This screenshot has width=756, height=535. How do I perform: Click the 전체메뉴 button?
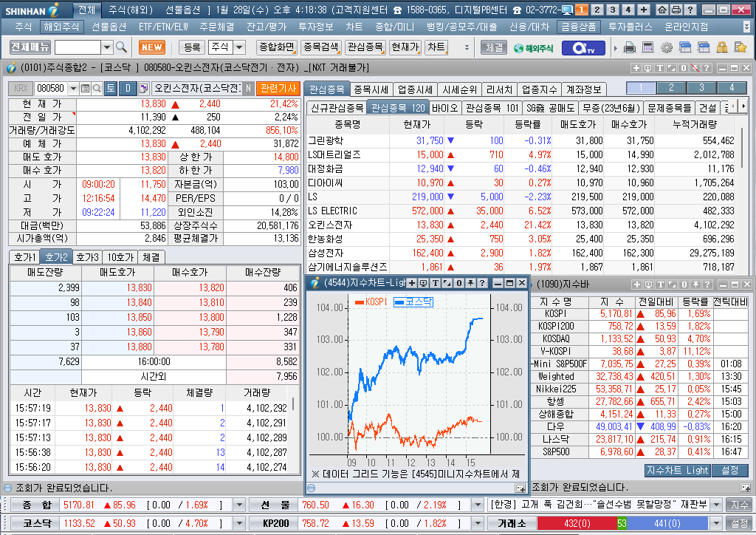[x=30, y=47]
